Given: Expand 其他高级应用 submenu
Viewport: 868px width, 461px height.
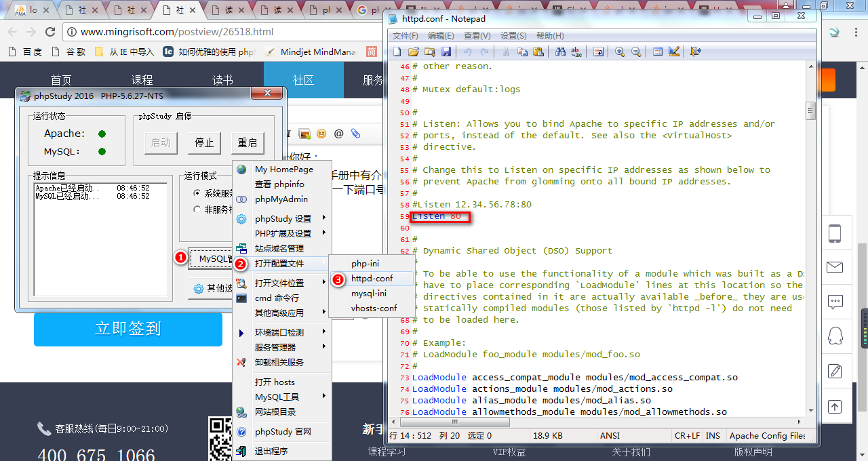Looking at the screenshot, I should [x=281, y=313].
